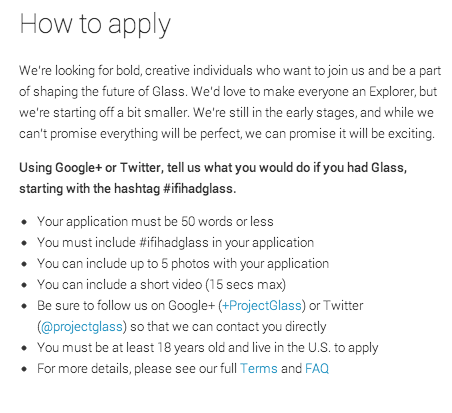452x413 pixels.
Task: Open the +ProjectGlass Google+ link
Action: point(262,306)
